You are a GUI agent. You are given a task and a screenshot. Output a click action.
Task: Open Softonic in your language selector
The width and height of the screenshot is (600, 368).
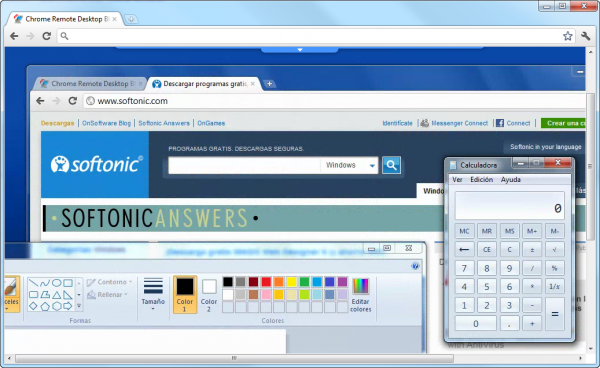[545, 147]
